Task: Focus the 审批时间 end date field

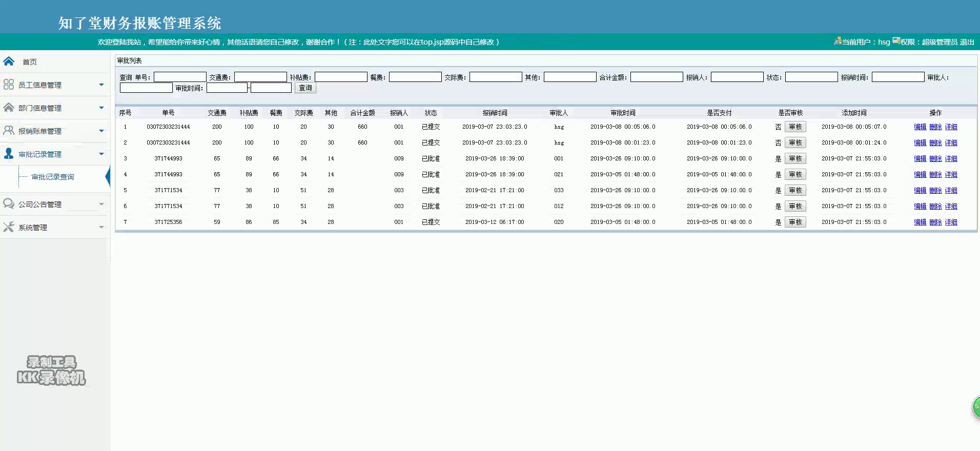Action: [x=271, y=88]
